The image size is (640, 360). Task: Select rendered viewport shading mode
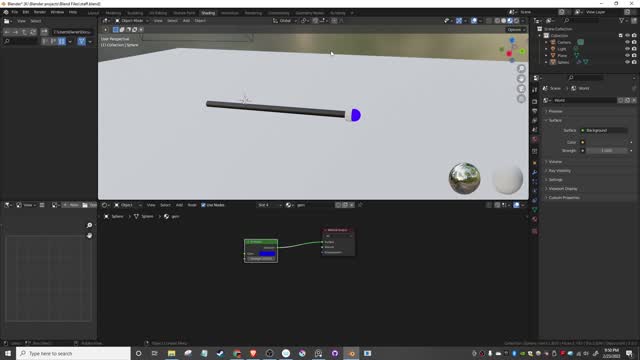click(516, 20)
